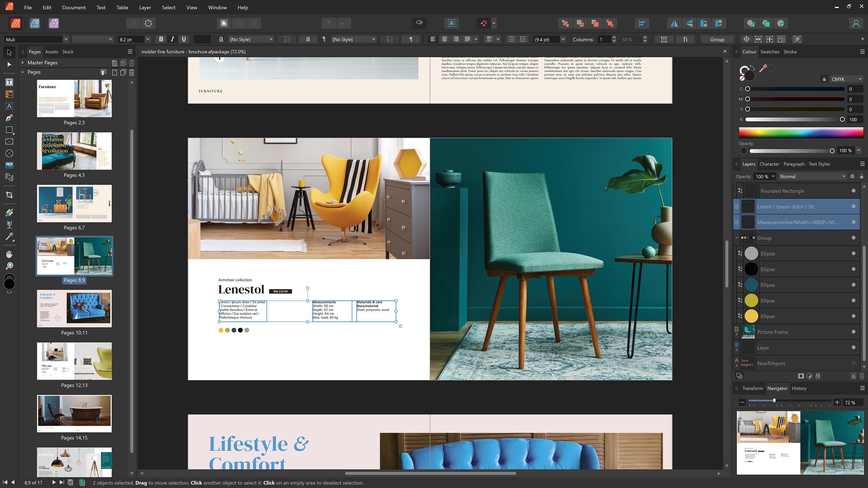Screen dimensions: 868x488
Task: Select the Zoom tool
Action: pyautogui.click(x=9, y=266)
